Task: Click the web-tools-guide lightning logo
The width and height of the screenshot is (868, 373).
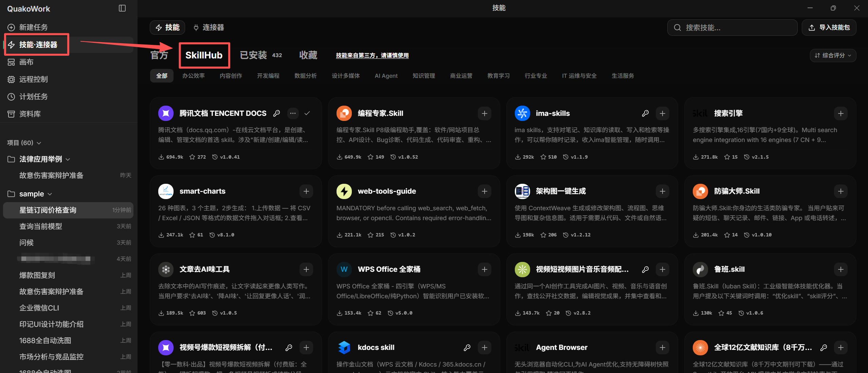Action: (344, 192)
